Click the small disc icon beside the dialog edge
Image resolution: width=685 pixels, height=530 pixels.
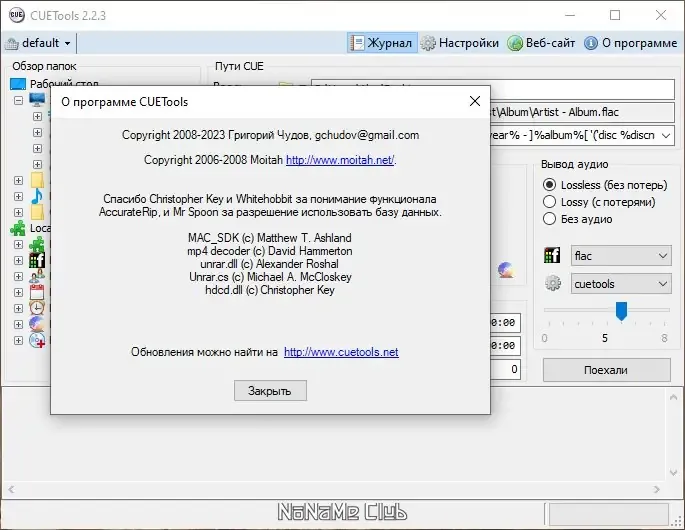(x=506, y=270)
